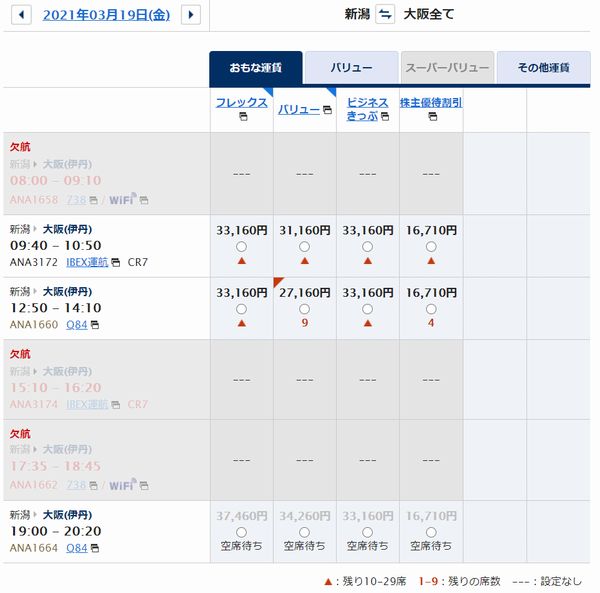Open the date 2021年03月19日(金) link
Screen dimensions: 600x593
point(106,15)
